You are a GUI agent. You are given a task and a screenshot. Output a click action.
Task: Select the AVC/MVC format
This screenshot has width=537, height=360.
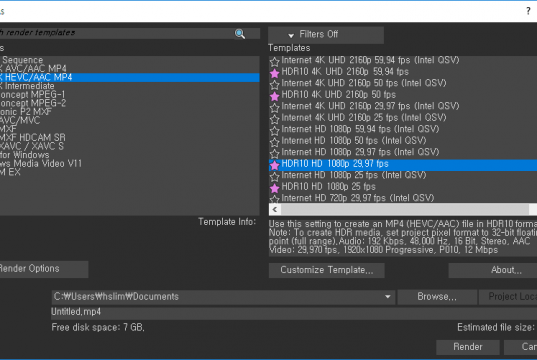pyautogui.click(x=129, y=120)
